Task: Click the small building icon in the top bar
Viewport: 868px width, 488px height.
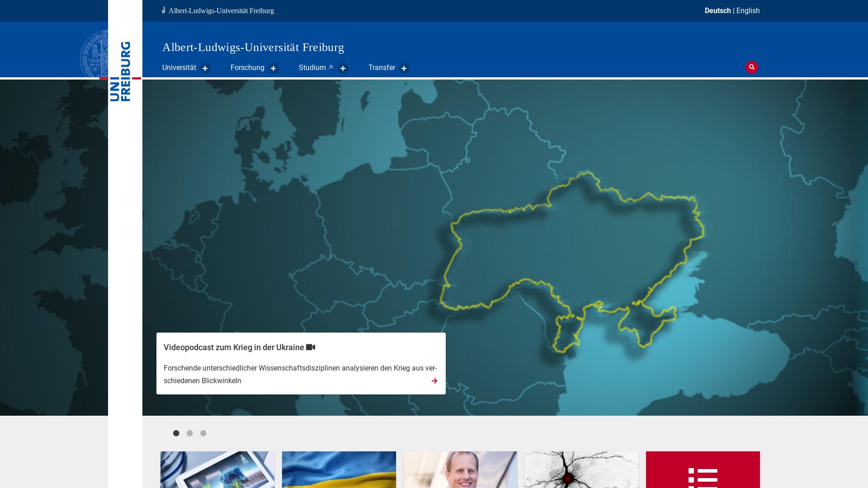Action: click(163, 10)
